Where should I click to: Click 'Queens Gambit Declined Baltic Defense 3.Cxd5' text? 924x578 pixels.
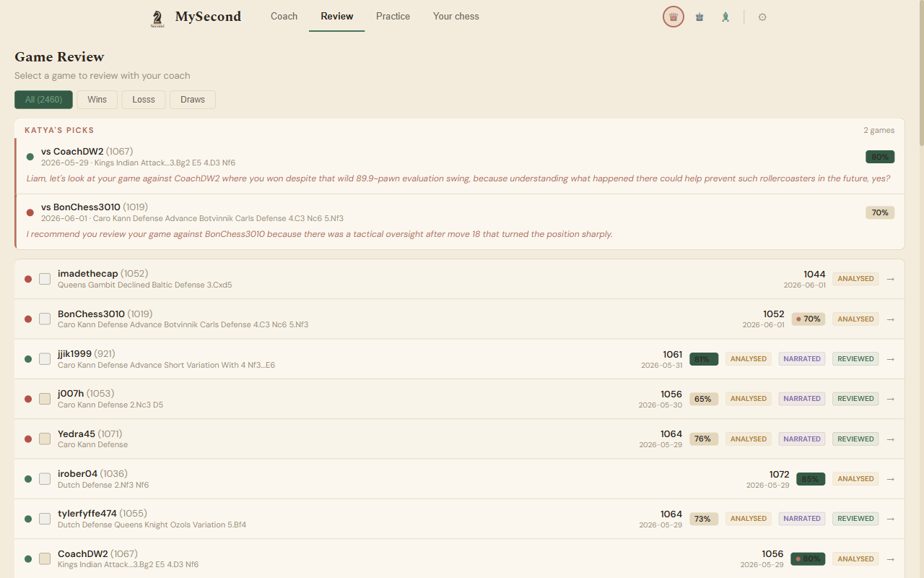coord(145,285)
